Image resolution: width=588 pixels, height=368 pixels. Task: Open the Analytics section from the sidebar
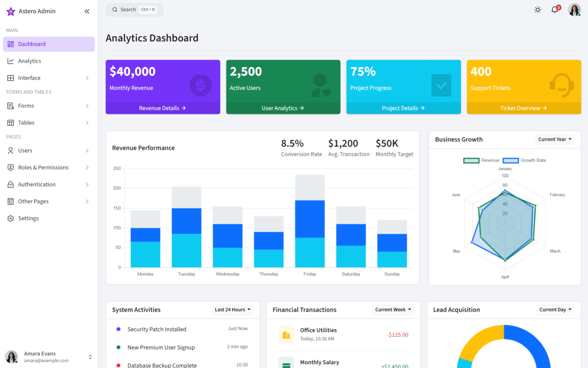coord(30,61)
